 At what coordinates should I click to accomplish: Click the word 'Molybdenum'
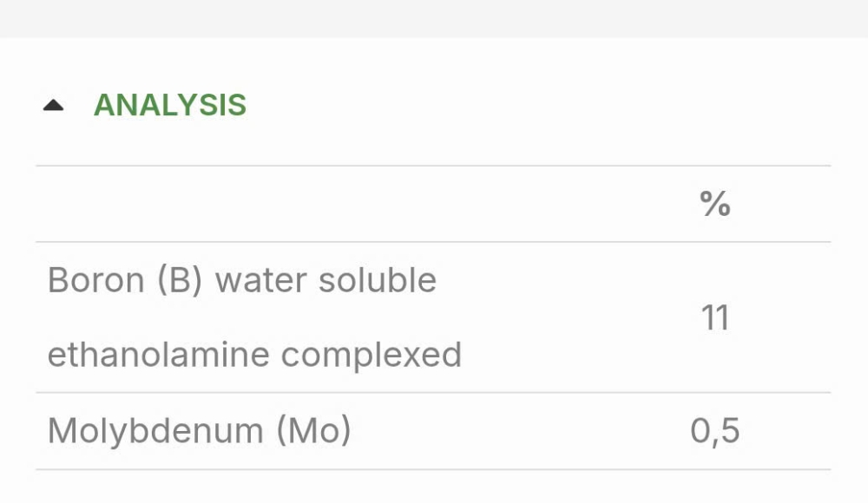155,430
